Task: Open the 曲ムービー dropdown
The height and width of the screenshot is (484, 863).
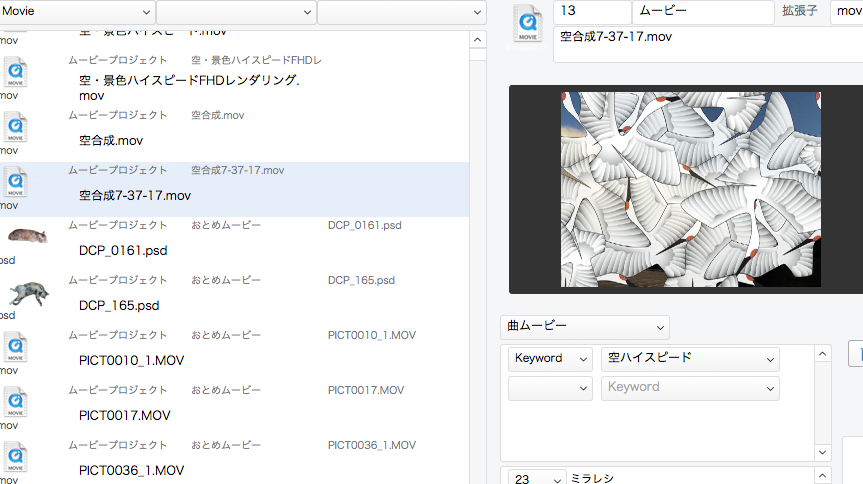Action: [585, 327]
